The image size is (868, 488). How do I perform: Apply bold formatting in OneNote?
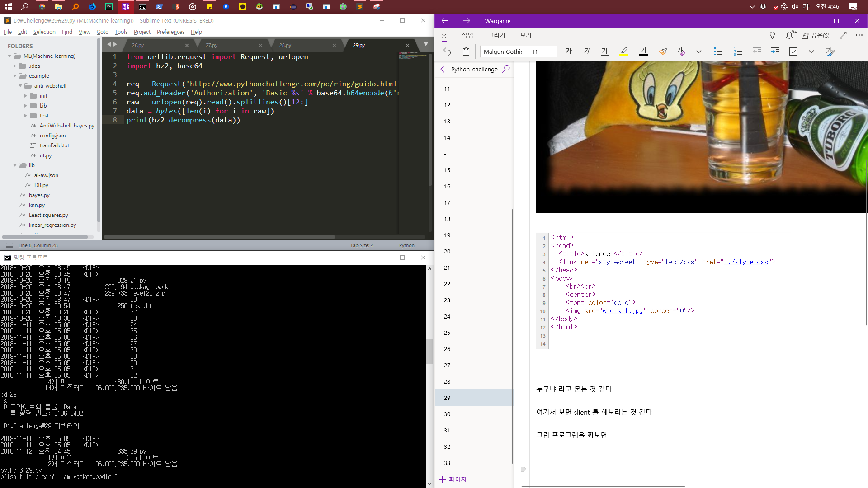[569, 52]
